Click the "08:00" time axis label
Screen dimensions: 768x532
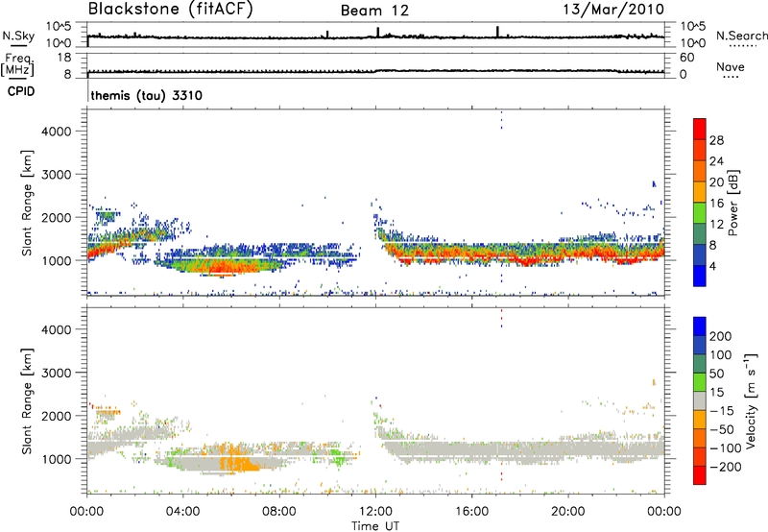[x=278, y=512]
